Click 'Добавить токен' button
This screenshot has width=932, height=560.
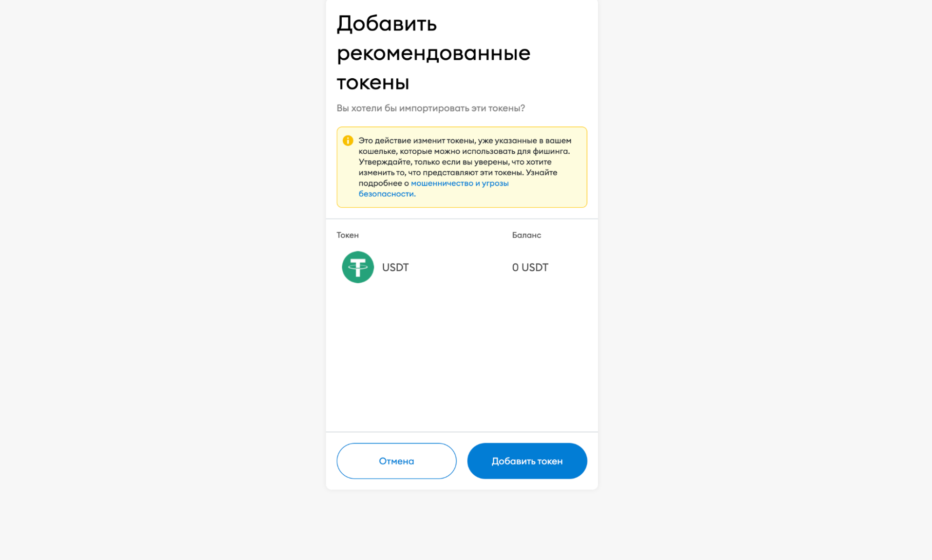pos(526,461)
